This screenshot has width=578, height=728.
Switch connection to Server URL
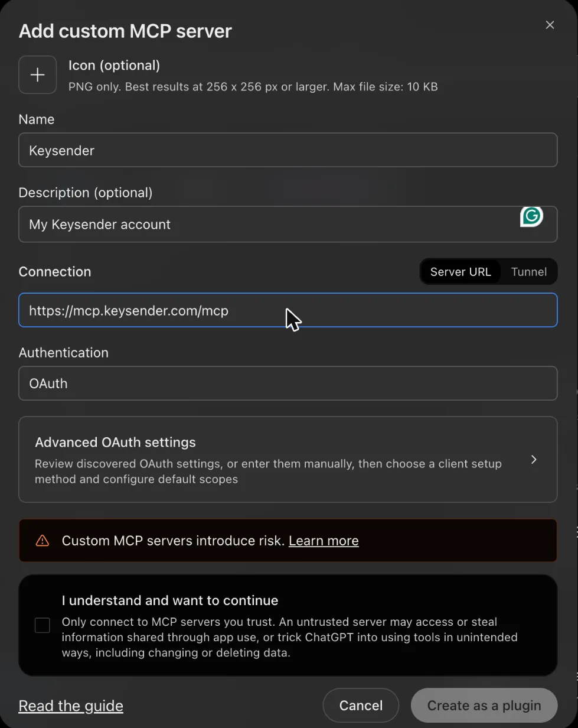point(460,272)
